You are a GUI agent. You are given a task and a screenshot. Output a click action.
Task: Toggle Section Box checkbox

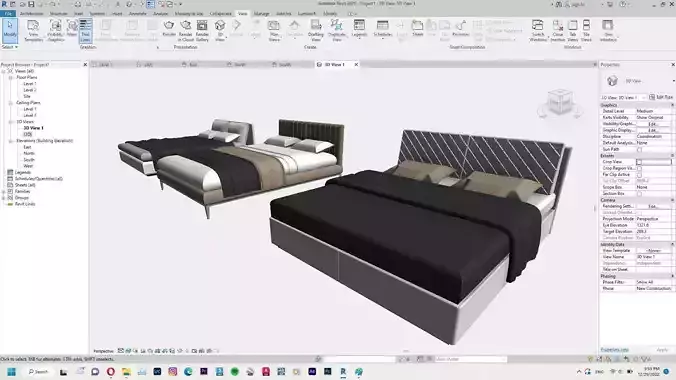coord(639,194)
